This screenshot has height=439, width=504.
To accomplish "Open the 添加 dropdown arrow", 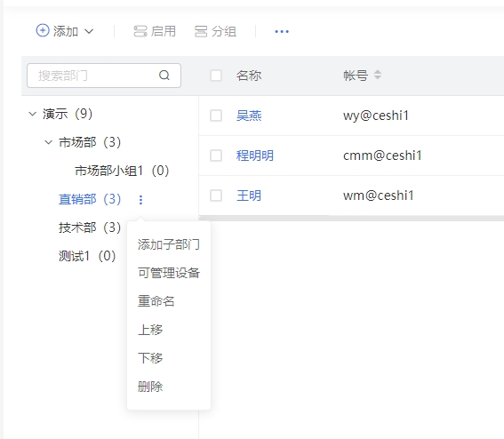I will [x=89, y=31].
